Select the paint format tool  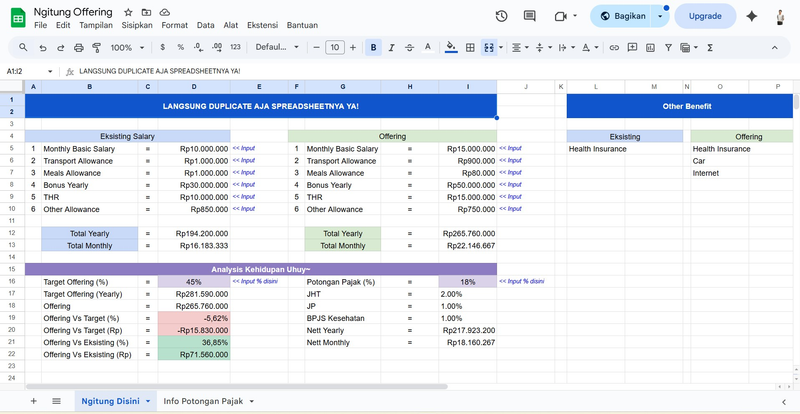[95, 47]
